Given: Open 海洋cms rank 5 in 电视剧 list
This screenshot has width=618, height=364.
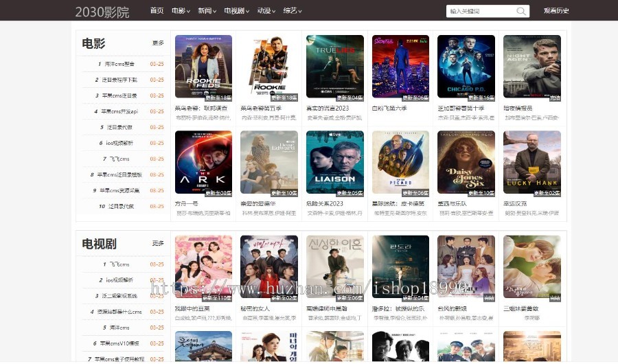Looking at the screenshot, I should click(119, 328).
